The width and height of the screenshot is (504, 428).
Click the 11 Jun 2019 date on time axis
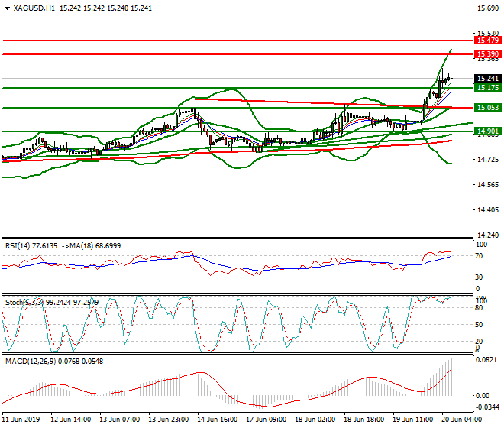21,420
